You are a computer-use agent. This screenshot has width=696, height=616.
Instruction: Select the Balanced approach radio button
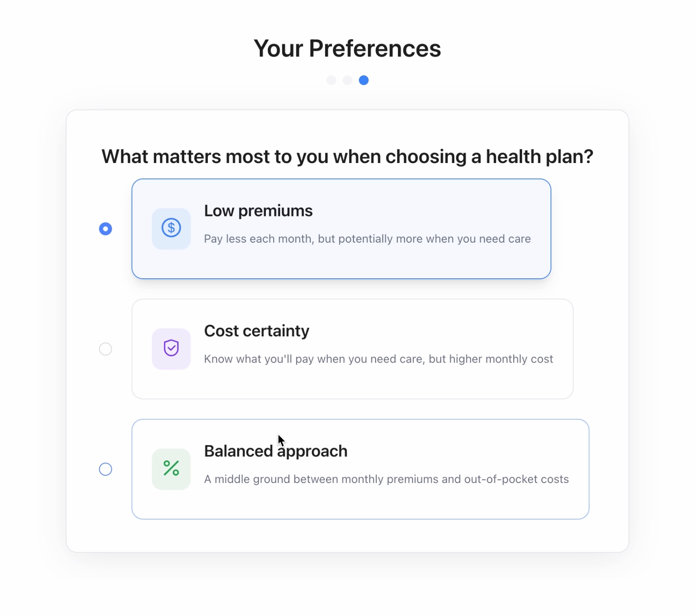pos(105,469)
